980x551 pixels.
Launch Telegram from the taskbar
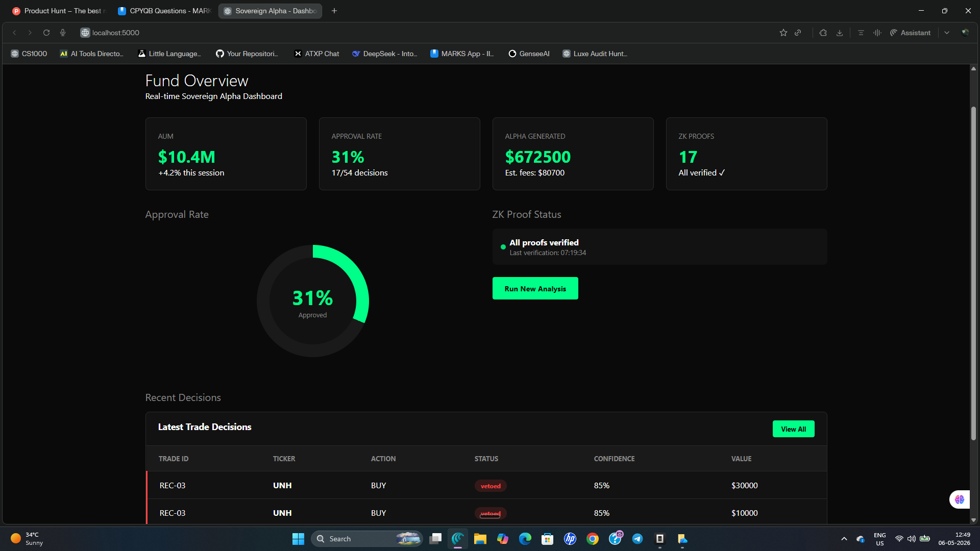pyautogui.click(x=638, y=539)
